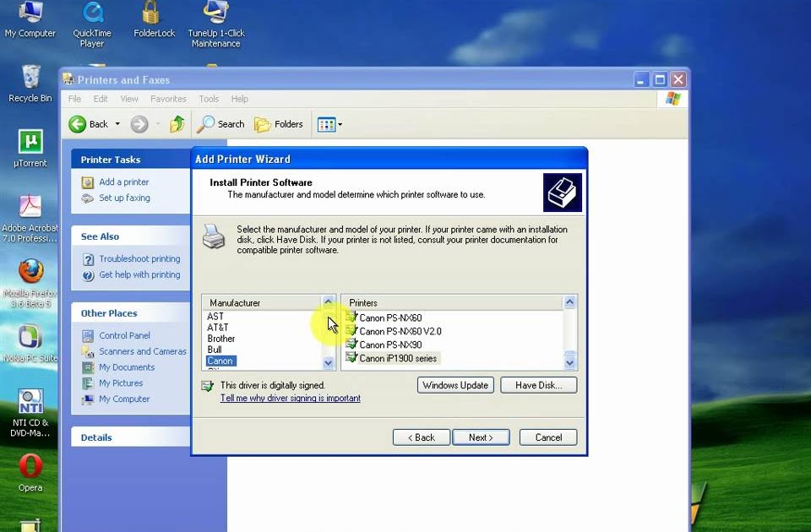The height and width of the screenshot is (532, 811).
Task: Open Scanners and Cameras link
Action: pos(142,351)
